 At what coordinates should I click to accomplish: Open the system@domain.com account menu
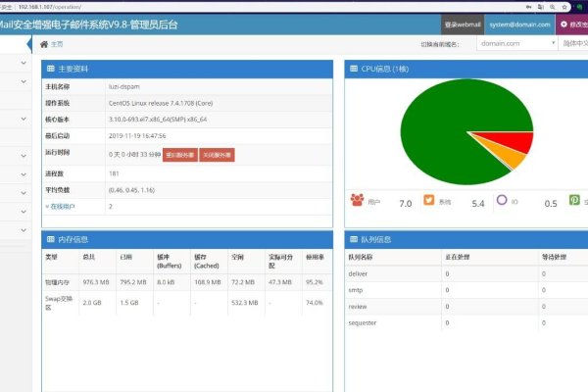pyautogui.click(x=519, y=24)
